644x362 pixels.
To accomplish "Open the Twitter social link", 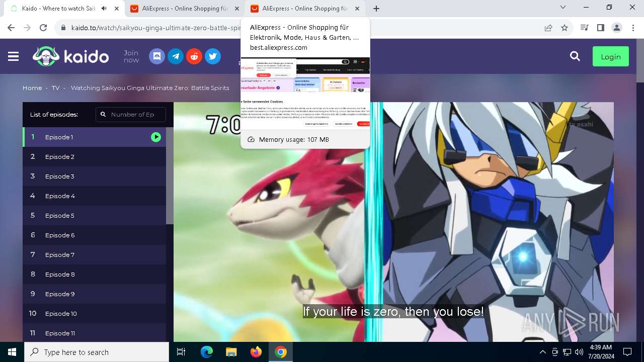I will pos(213,56).
